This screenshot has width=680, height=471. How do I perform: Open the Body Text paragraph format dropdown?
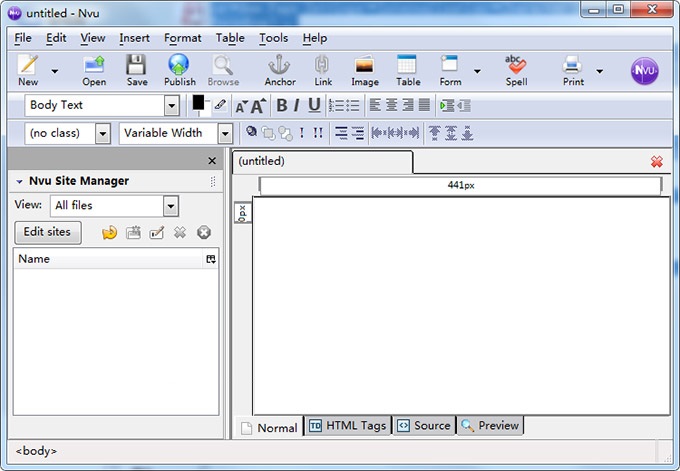click(171, 105)
